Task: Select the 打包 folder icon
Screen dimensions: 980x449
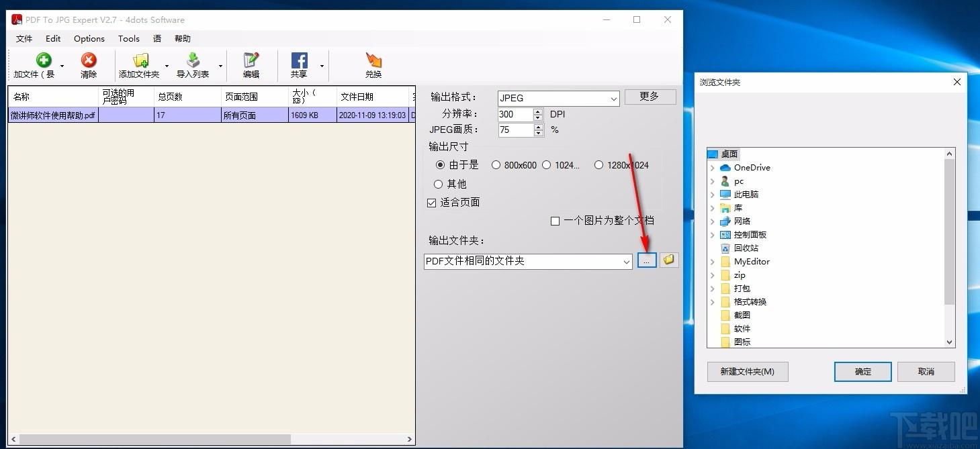Action: [x=725, y=289]
